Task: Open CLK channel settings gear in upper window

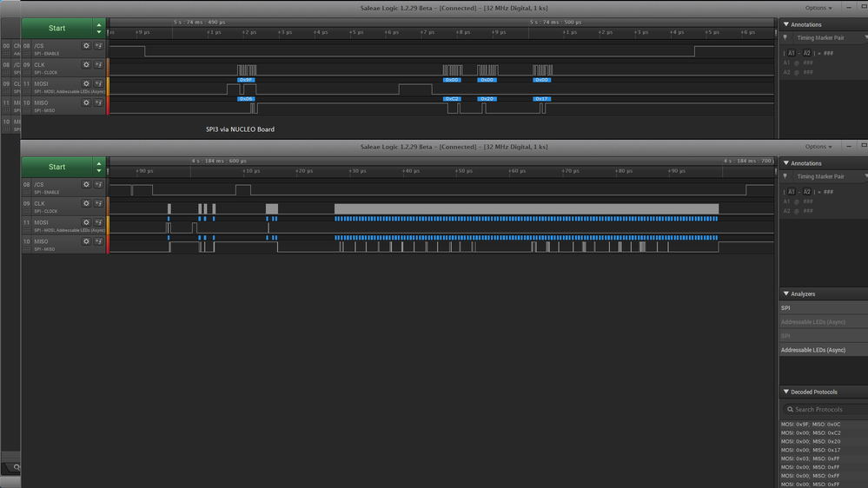Action: point(86,65)
